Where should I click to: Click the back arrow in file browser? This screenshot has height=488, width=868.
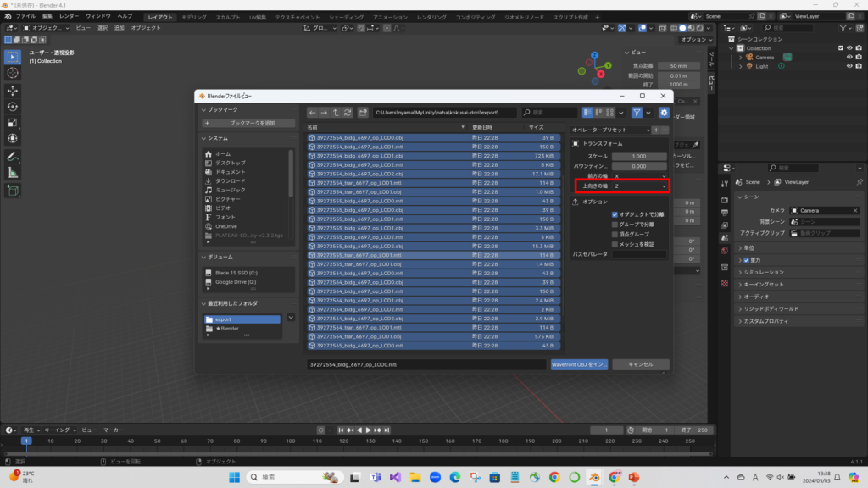click(x=312, y=112)
